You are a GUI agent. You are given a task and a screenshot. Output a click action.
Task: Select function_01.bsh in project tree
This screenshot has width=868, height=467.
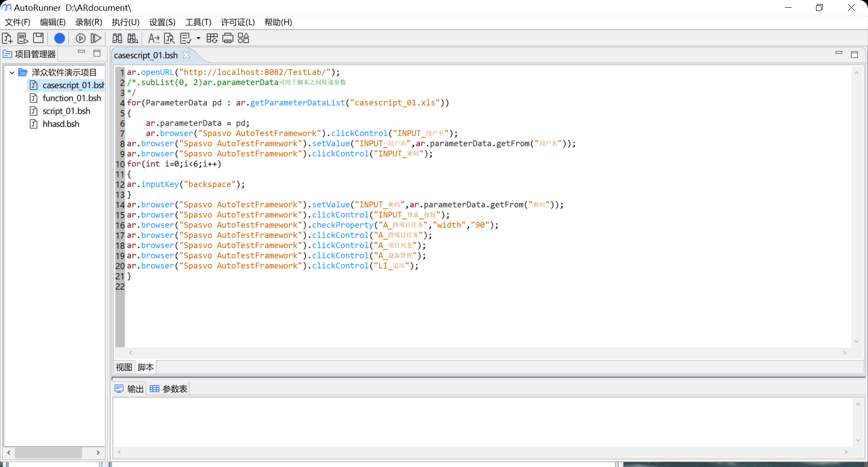click(71, 98)
